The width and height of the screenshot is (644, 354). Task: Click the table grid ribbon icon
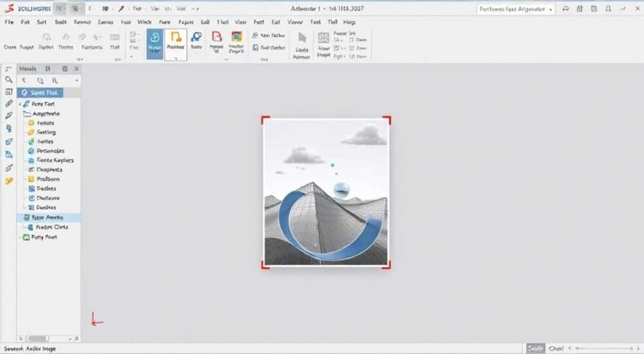(324, 38)
